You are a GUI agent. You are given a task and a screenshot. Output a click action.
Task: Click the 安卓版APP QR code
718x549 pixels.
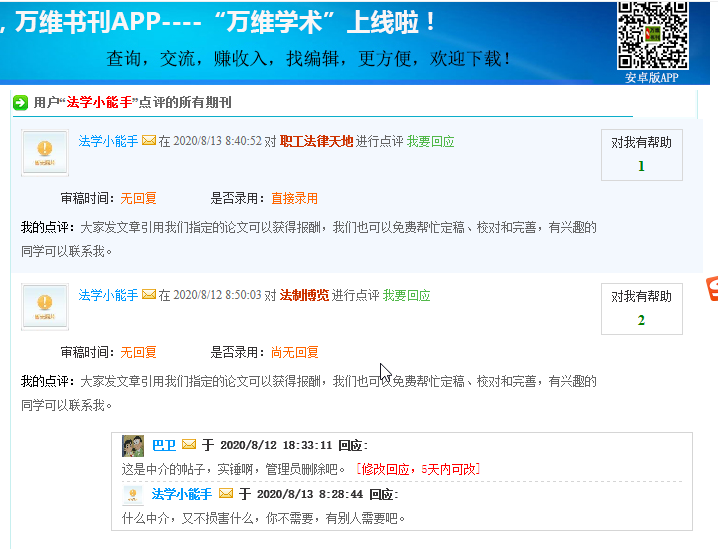pyautogui.click(x=652, y=36)
